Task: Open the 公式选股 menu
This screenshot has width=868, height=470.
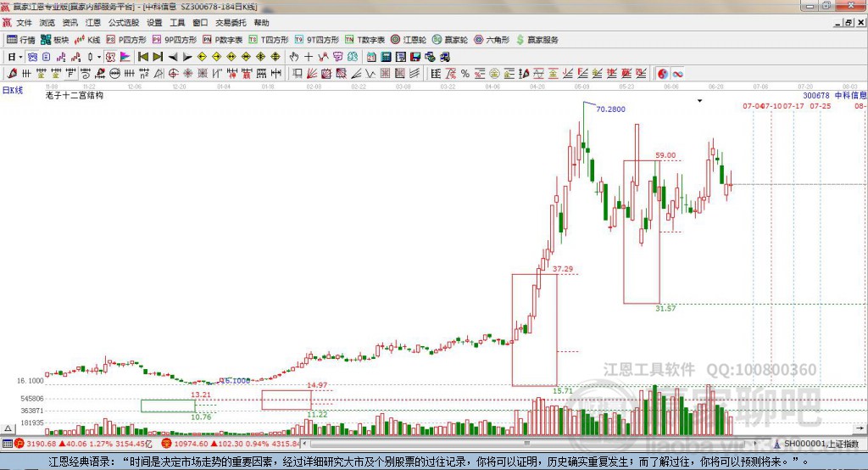Action: pyautogui.click(x=124, y=23)
